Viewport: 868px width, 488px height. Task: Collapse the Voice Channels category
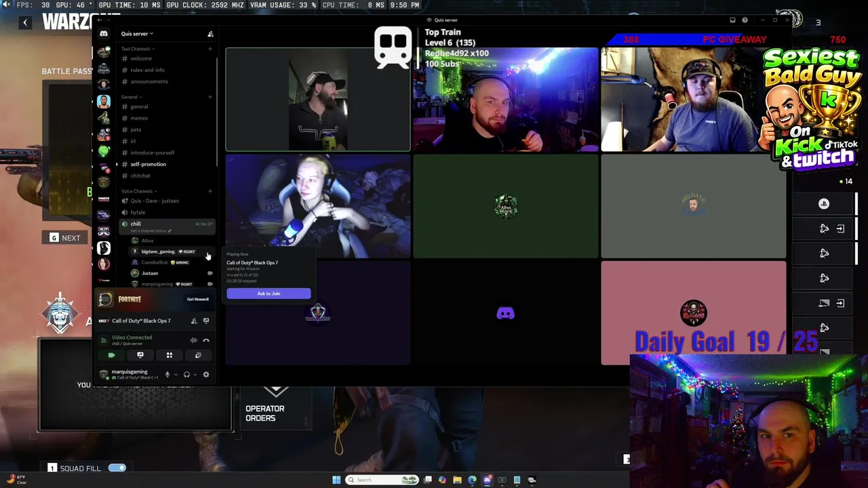[139, 191]
